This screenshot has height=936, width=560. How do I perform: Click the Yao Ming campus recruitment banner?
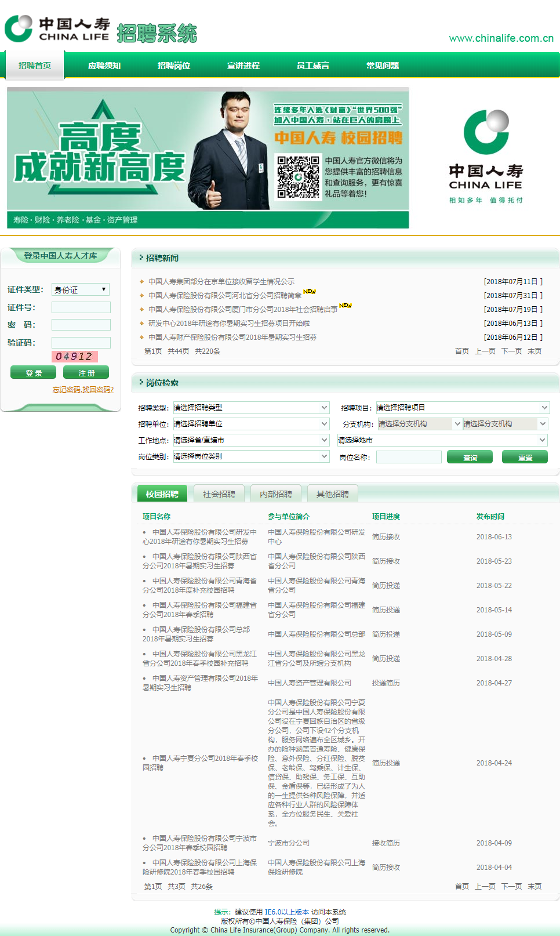tap(208, 158)
